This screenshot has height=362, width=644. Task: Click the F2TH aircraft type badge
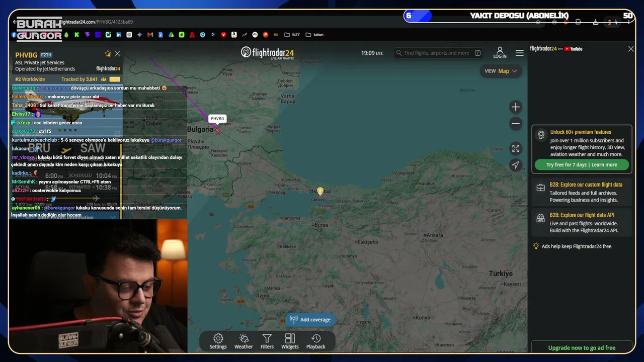(x=46, y=55)
